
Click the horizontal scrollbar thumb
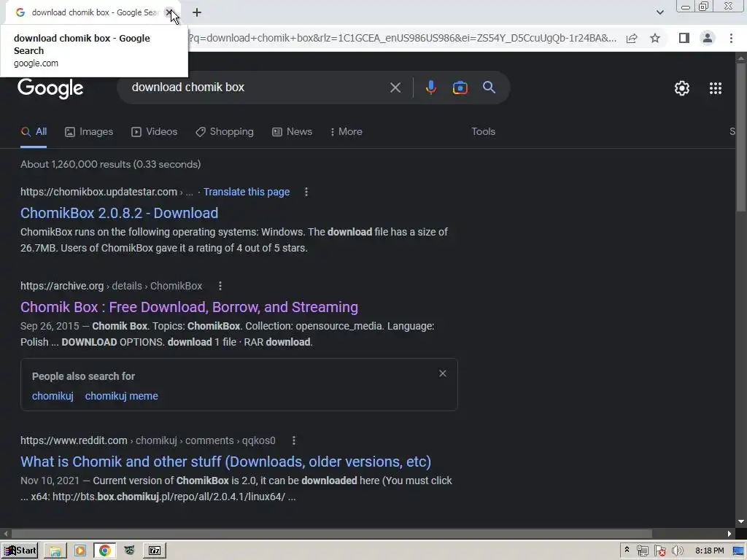point(332,534)
